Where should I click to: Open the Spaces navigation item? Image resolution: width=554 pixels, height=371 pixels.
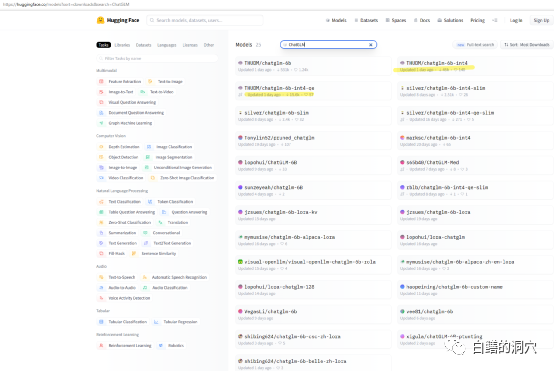tap(396, 20)
